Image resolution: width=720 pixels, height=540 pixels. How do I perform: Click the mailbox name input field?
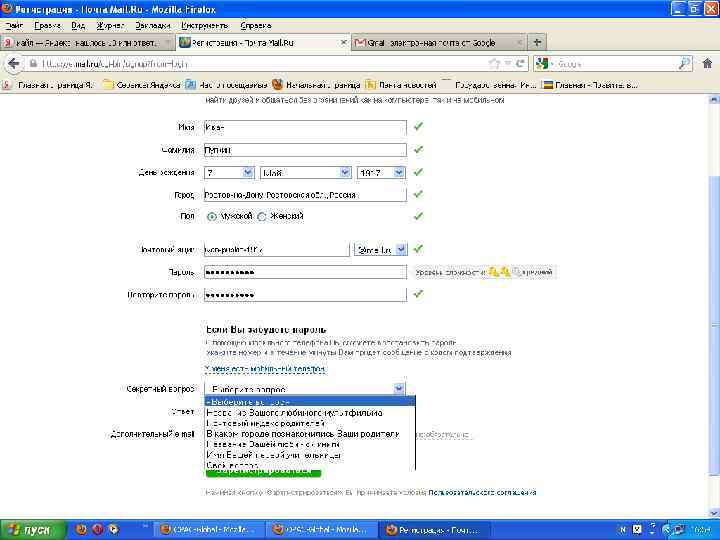(x=277, y=249)
